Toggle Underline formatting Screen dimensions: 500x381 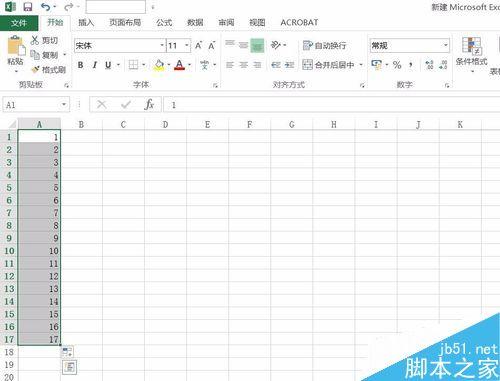(108, 65)
